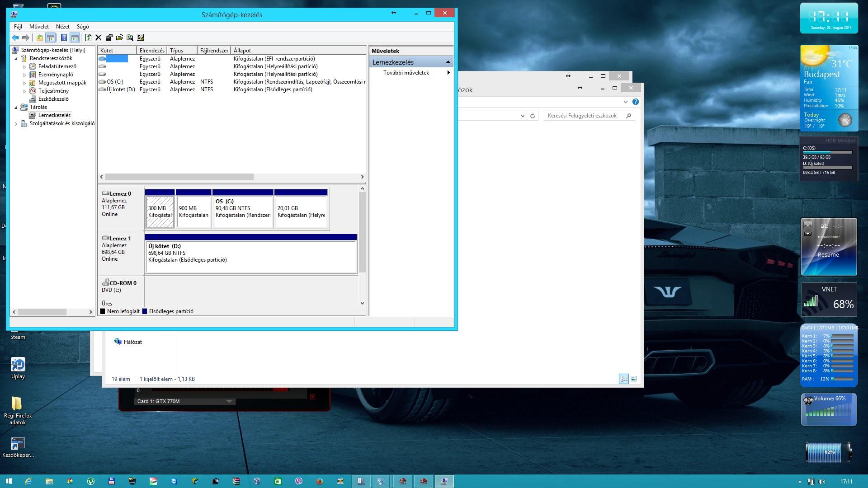This screenshot has height=488, width=868.
Task: Click the black X delete toolbar icon
Action: click(99, 38)
